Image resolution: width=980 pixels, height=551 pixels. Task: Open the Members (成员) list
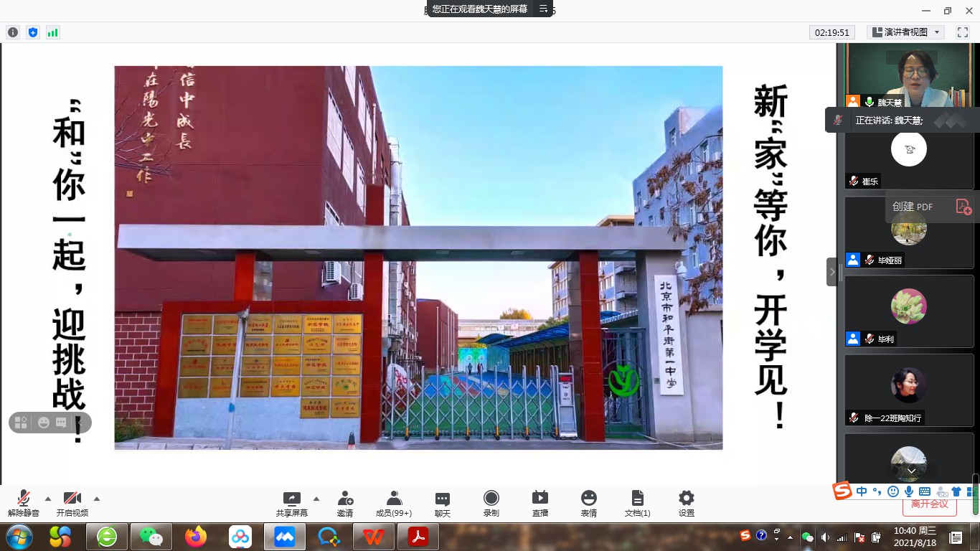(x=394, y=504)
